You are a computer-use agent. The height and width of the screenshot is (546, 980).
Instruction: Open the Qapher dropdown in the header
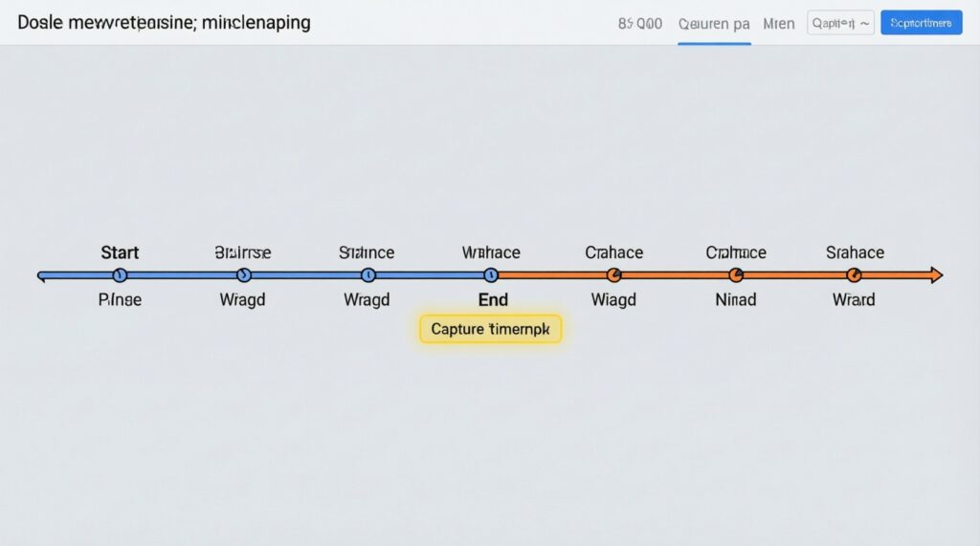pos(840,23)
